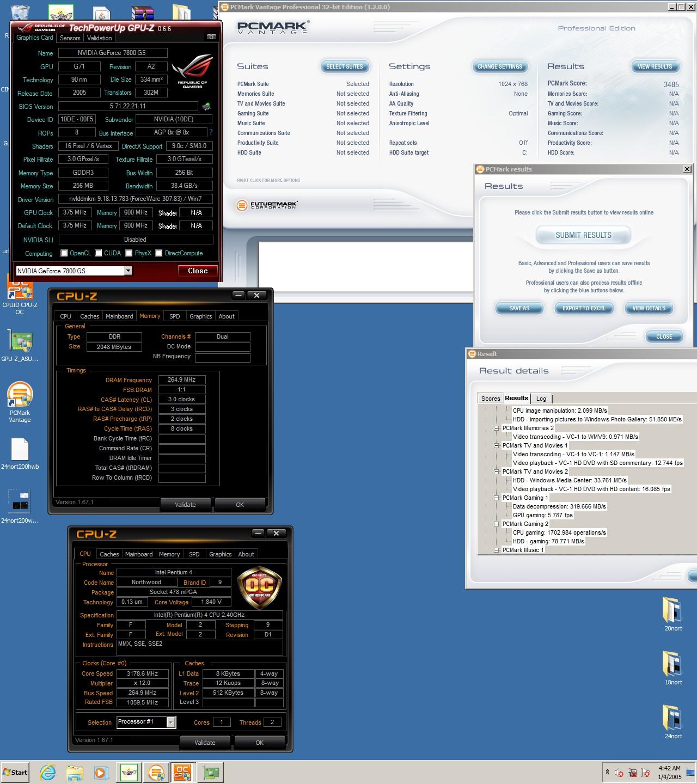The height and width of the screenshot is (784, 697).
Task: Switch to the Log tab in Result details
Action: [541, 399]
